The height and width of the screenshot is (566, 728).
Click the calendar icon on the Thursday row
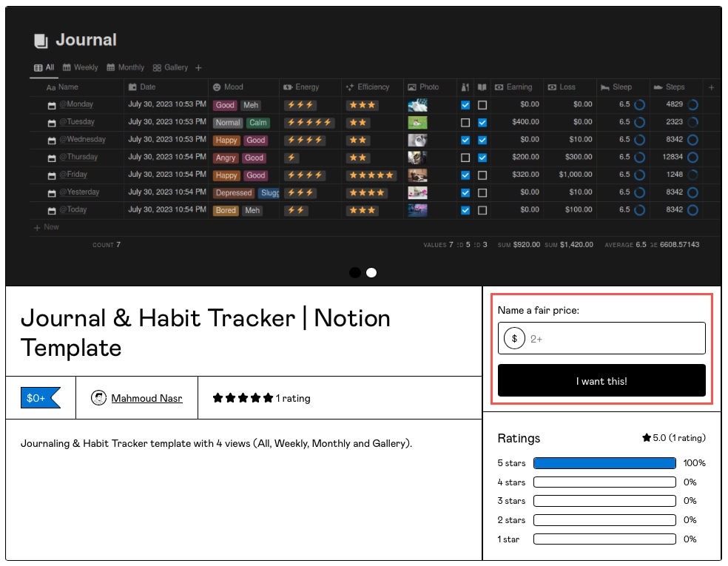[x=52, y=158]
